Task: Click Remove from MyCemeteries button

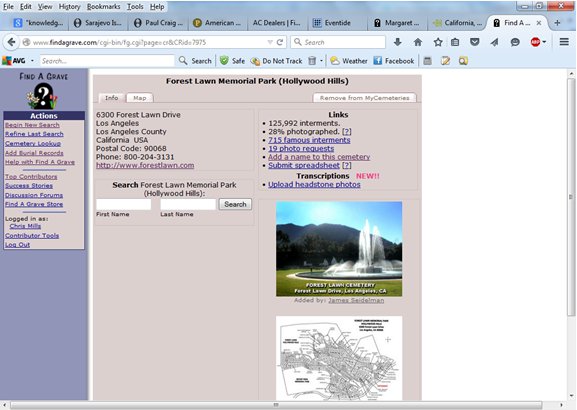Action: [364, 98]
